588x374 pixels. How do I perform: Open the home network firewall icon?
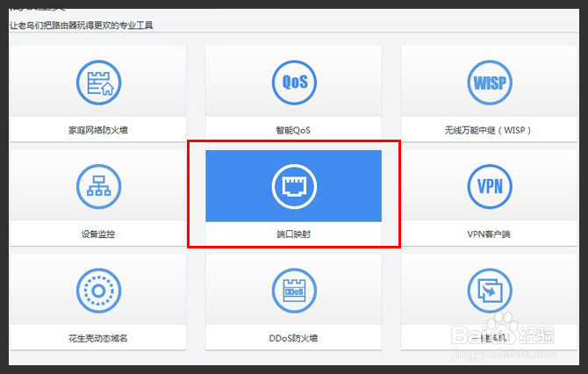pos(98,83)
